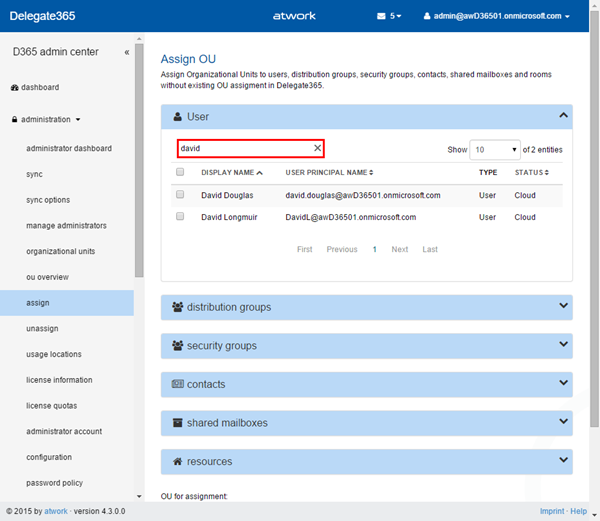Toggle the select-all checkbox in table header
This screenshot has width=600, height=521.
tap(180, 172)
